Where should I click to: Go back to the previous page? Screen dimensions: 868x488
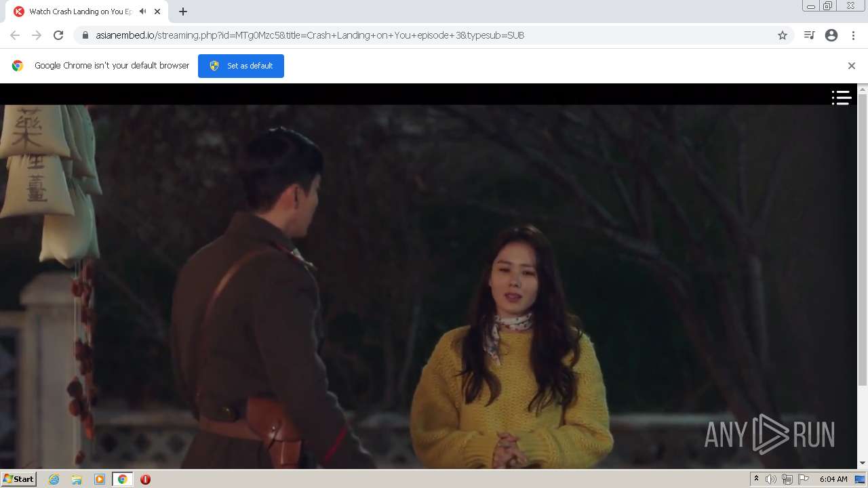click(15, 35)
